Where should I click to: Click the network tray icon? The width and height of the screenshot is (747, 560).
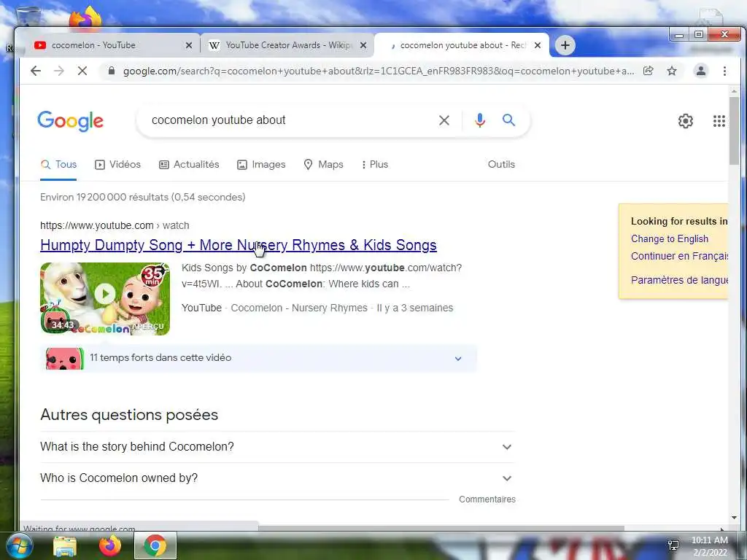tap(673, 545)
